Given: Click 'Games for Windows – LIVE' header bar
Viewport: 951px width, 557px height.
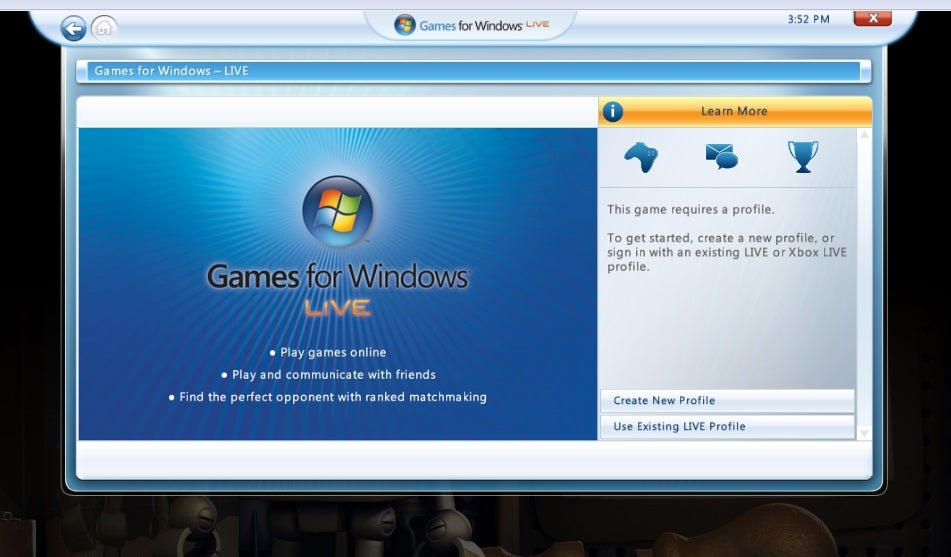Looking at the screenshot, I should pyautogui.click(x=474, y=71).
